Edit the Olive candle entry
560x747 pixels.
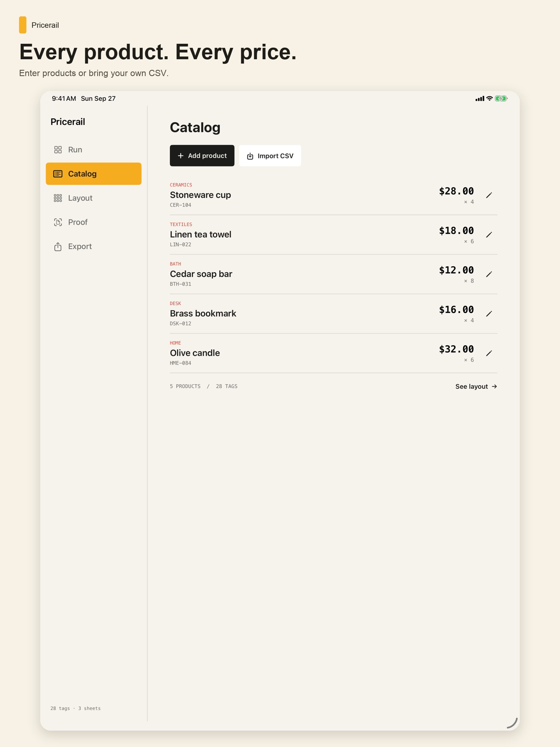click(489, 354)
